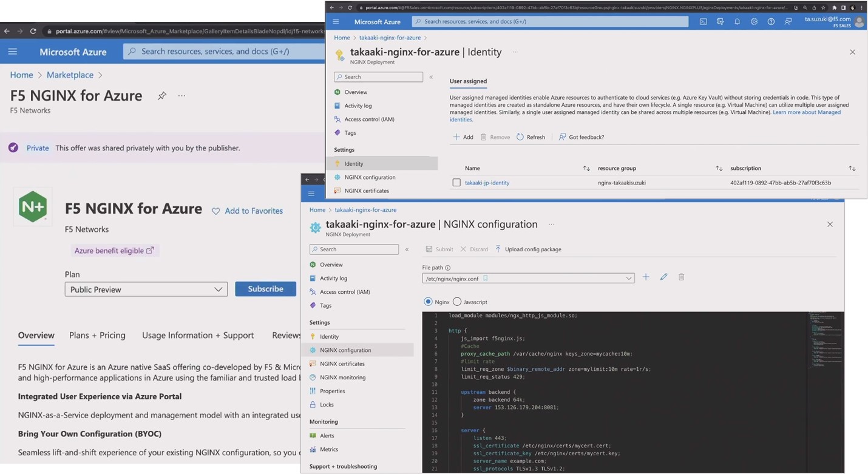Delete config file with trash icon
The width and height of the screenshot is (868, 474).
point(681,277)
